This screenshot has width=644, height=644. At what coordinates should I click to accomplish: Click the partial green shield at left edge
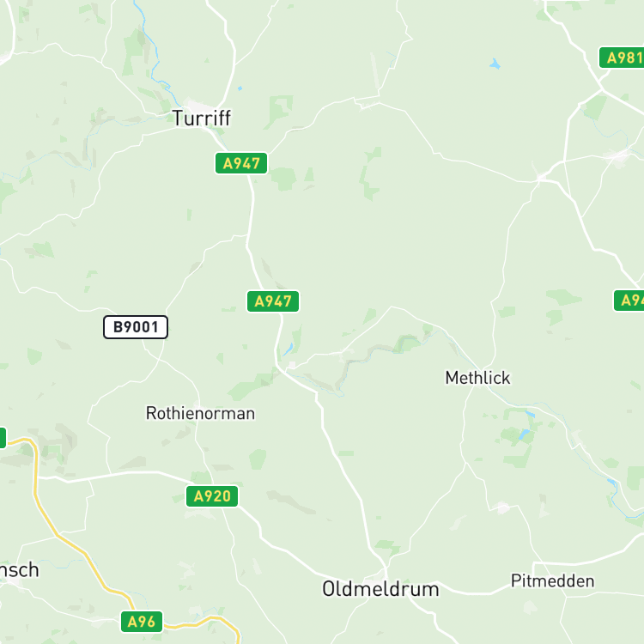click(x=3, y=438)
